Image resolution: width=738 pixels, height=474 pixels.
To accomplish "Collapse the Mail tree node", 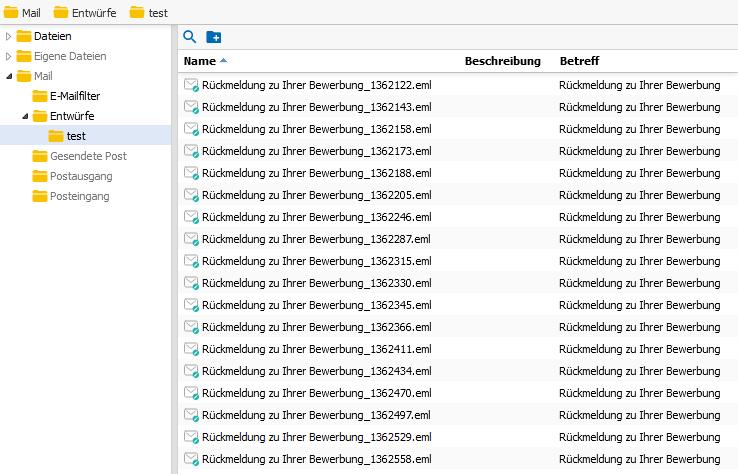I will click(x=9, y=76).
